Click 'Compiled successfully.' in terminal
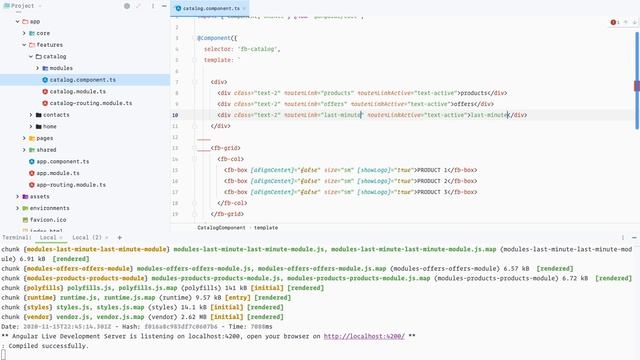Viewport: 640px width, 360px height. coord(48,346)
